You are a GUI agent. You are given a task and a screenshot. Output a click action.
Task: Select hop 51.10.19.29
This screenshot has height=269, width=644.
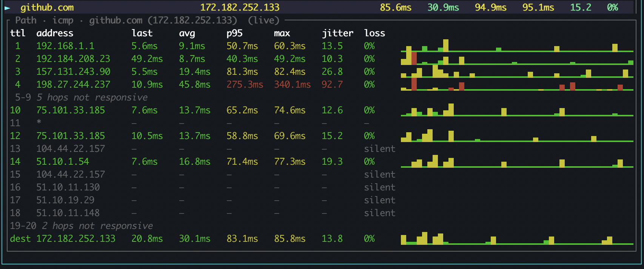[x=65, y=200]
